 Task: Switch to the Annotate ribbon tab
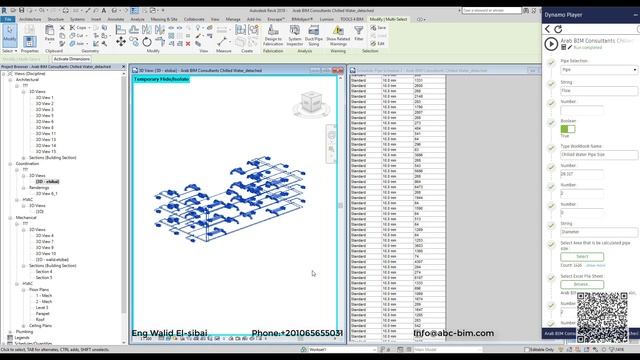tap(116, 19)
